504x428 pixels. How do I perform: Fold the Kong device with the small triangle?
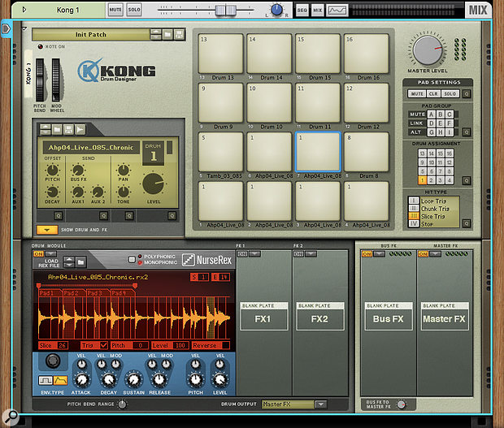(x=24, y=29)
